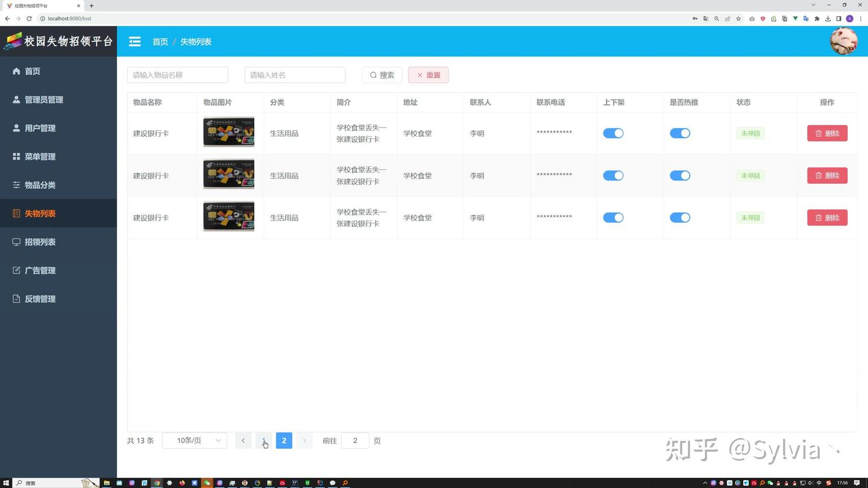Toggle 上下架 switch on the third row
868x488 pixels.
click(613, 217)
